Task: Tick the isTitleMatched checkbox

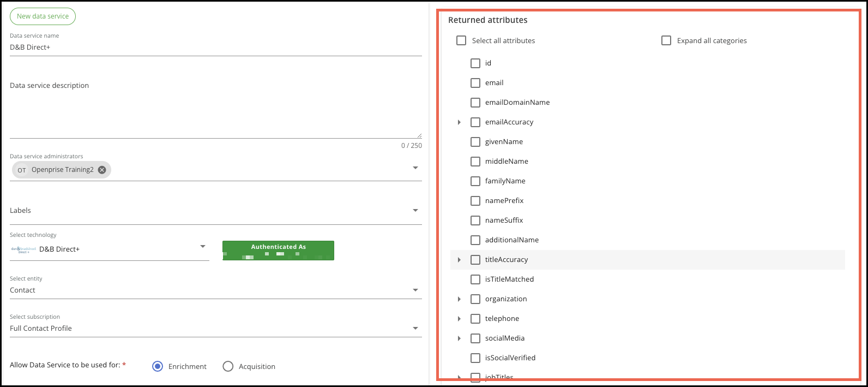Action: [x=475, y=279]
